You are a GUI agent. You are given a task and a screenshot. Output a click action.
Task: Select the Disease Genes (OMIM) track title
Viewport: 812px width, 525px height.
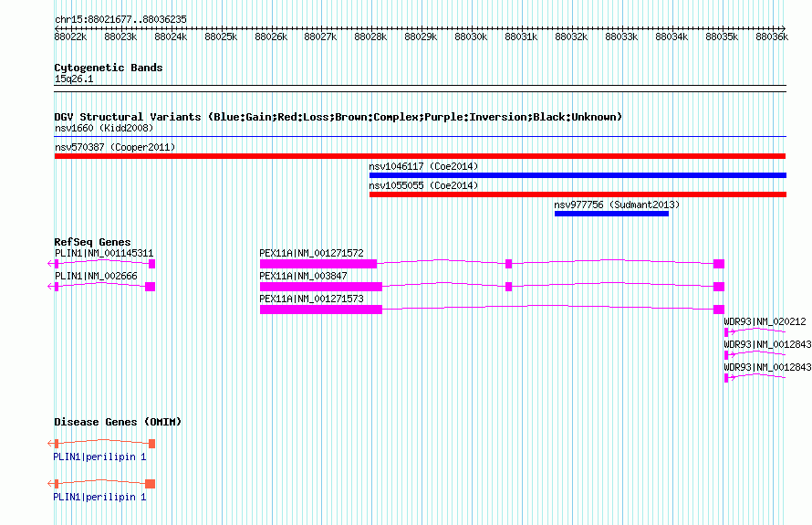118,422
